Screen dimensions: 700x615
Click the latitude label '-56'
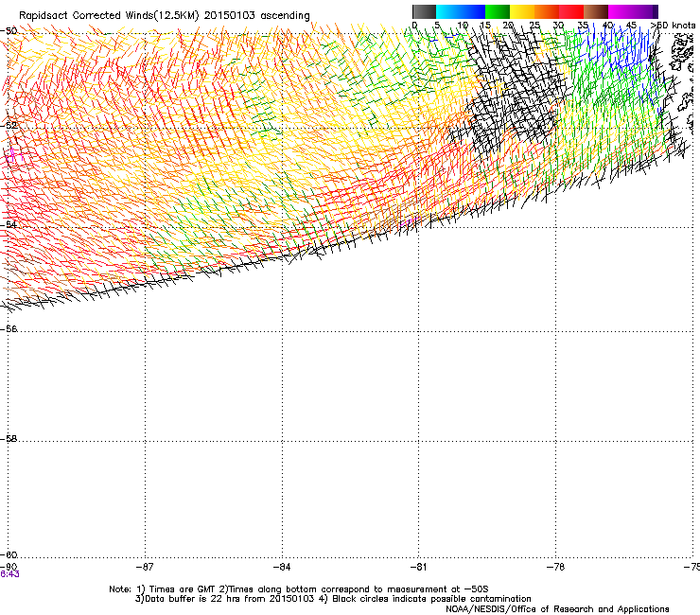pyautogui.click(x=9, y=329)
